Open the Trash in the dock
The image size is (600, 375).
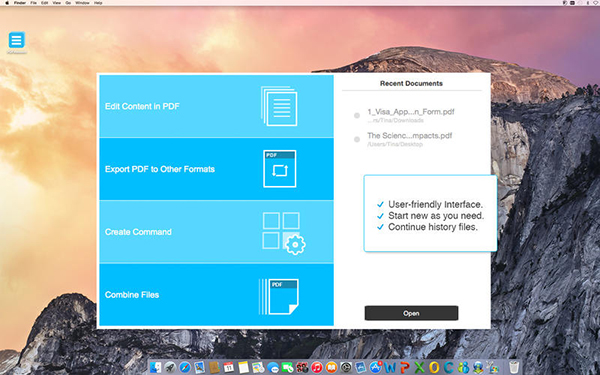coord(514,367)
